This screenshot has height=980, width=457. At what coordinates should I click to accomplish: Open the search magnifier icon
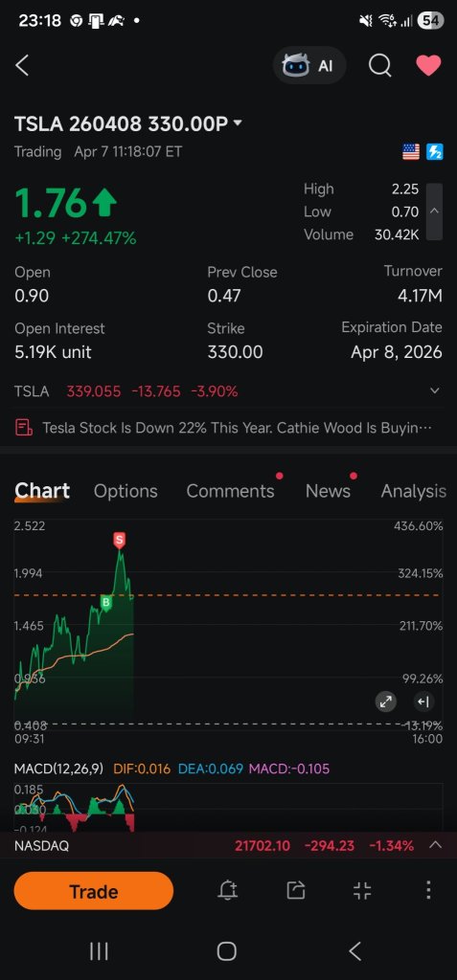pos(379,65)
